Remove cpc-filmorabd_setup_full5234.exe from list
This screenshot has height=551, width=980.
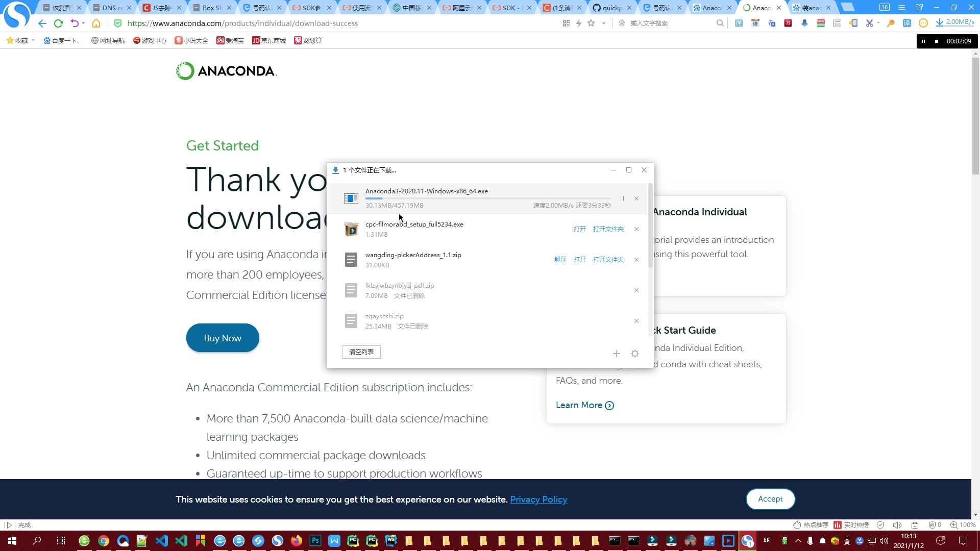[x=636, y=229]
